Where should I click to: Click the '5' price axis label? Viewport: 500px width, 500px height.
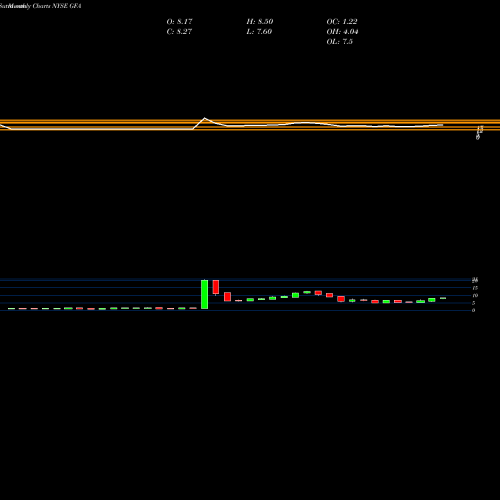click(473, 303)
